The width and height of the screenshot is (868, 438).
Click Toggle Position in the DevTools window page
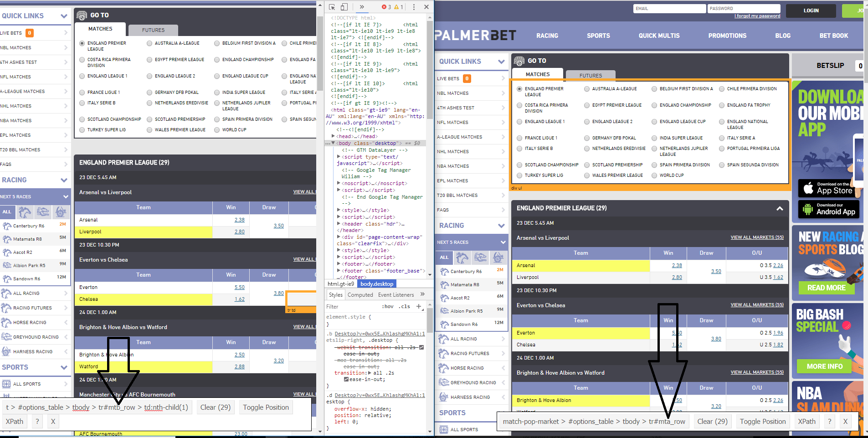tap(266, 407)
